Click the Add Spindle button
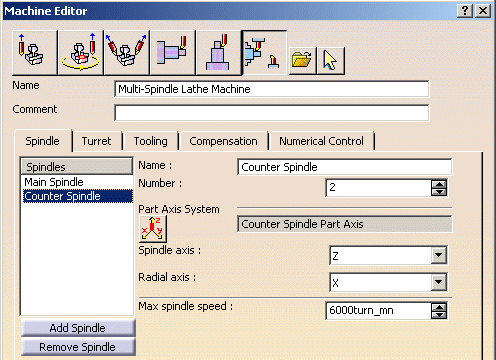 click(78, 328)
